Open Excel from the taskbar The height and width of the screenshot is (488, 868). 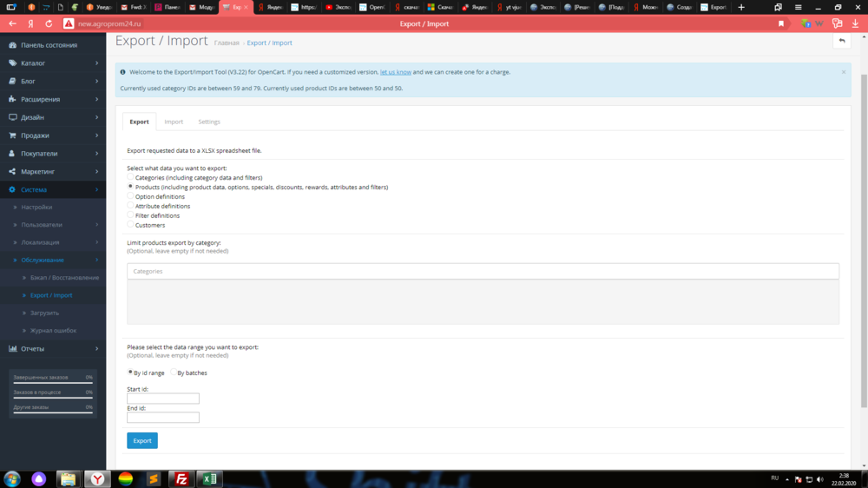pos(209,478)
